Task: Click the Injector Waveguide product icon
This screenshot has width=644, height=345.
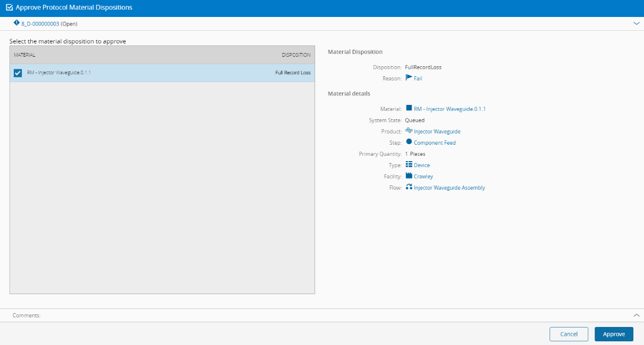Action: (x=408, y=131)
